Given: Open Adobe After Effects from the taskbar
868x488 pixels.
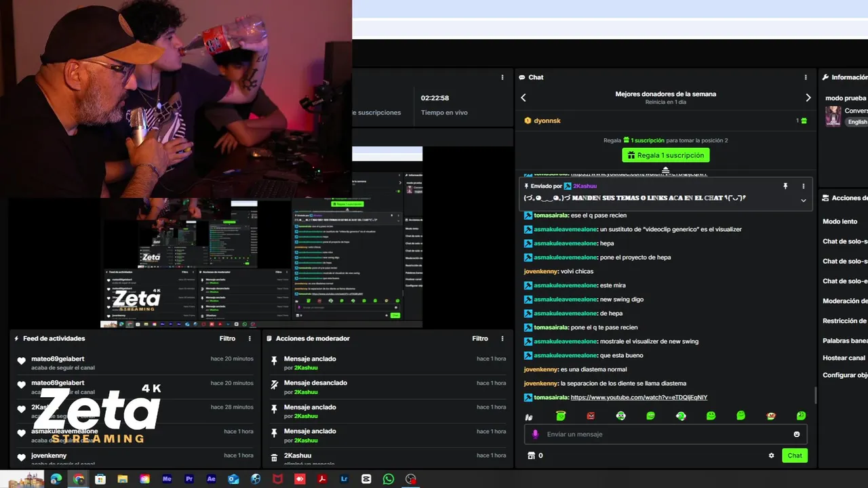Looking at the screenshot, I should coord(212,479).
